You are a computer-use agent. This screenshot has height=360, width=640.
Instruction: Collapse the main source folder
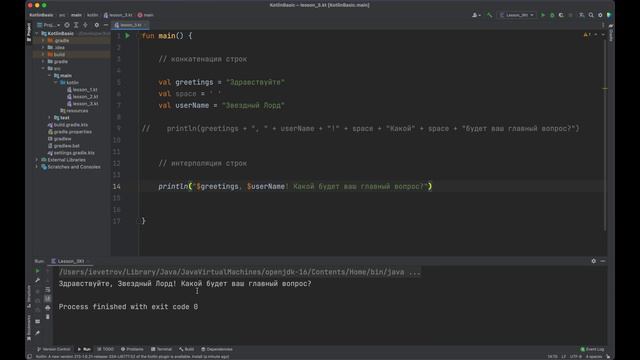point(49,76)
